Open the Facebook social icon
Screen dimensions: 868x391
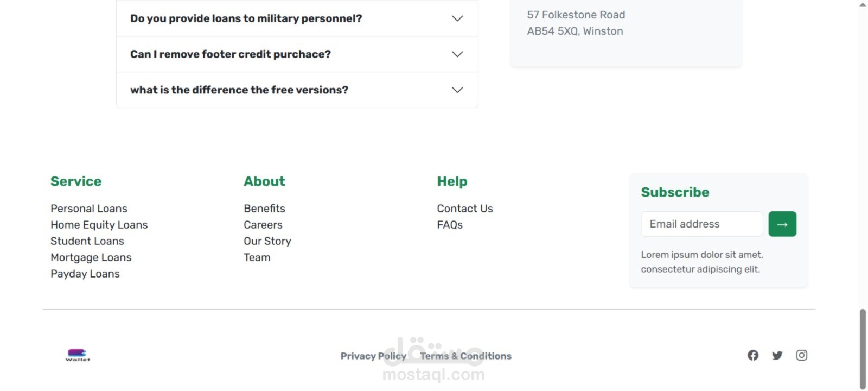coord(753,355)
